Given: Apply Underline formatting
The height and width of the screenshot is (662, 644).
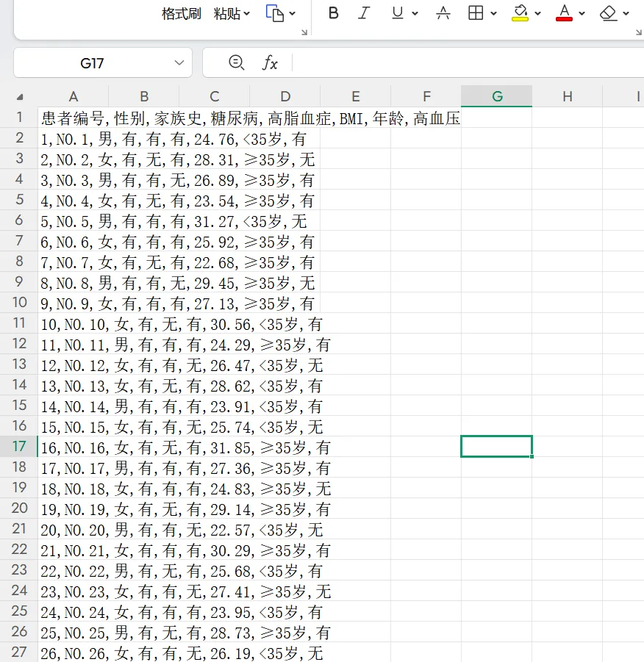Looking at the screenshot, I should 397,13.
